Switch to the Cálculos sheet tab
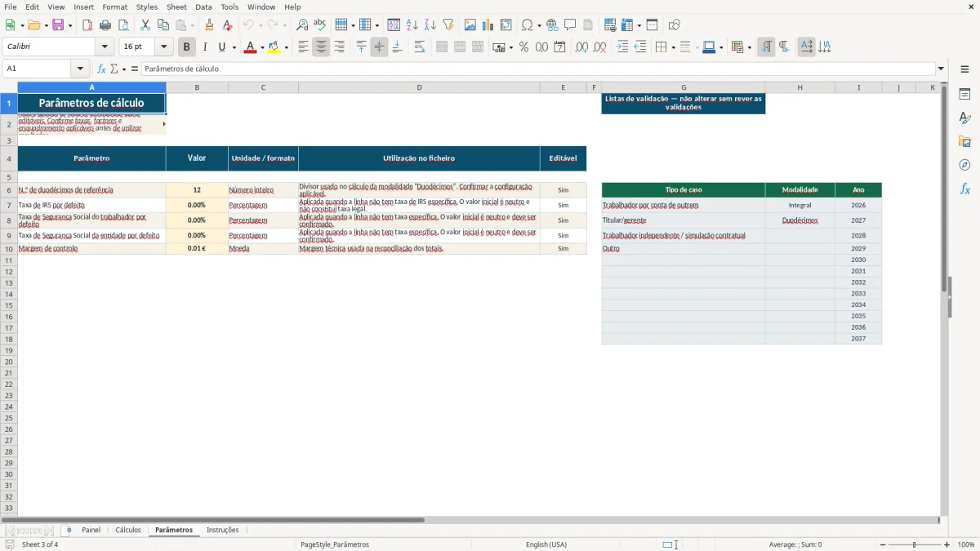Screen dimensions: 980x551 [128, 530]
